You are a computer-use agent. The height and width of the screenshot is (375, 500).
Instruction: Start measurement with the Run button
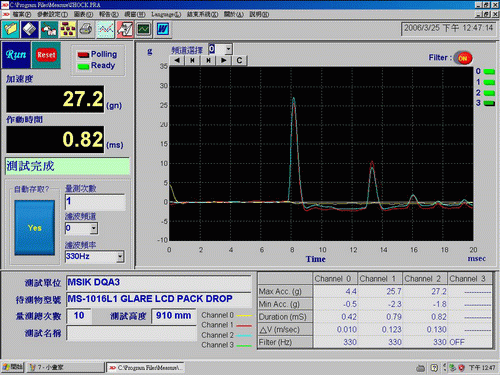[x=16, y=55]
